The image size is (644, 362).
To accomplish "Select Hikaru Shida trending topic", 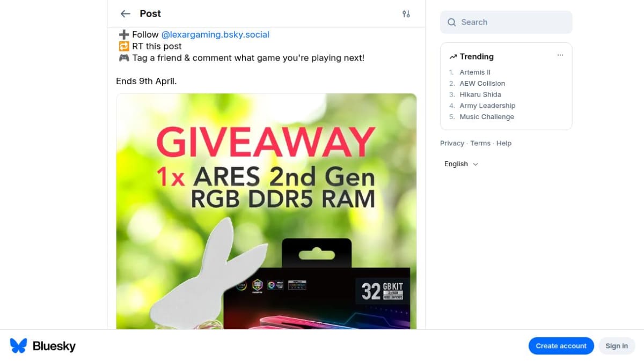I will point(480,95).
